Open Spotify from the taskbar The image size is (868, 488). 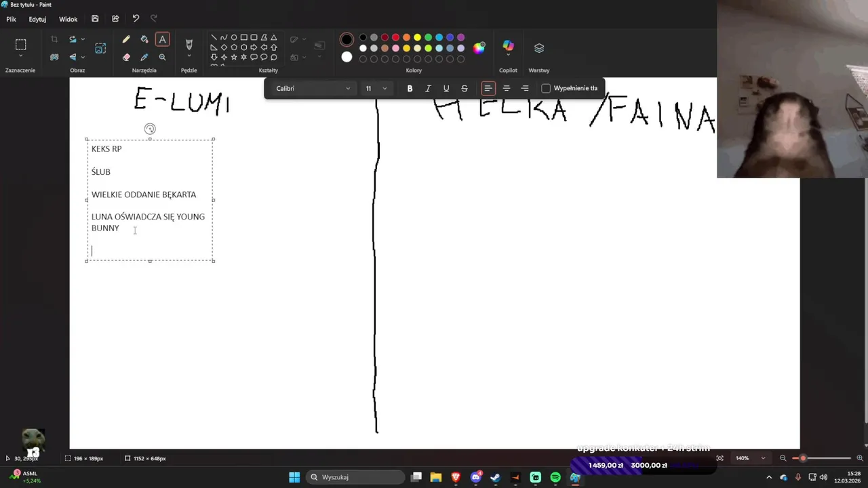point(555,477)
